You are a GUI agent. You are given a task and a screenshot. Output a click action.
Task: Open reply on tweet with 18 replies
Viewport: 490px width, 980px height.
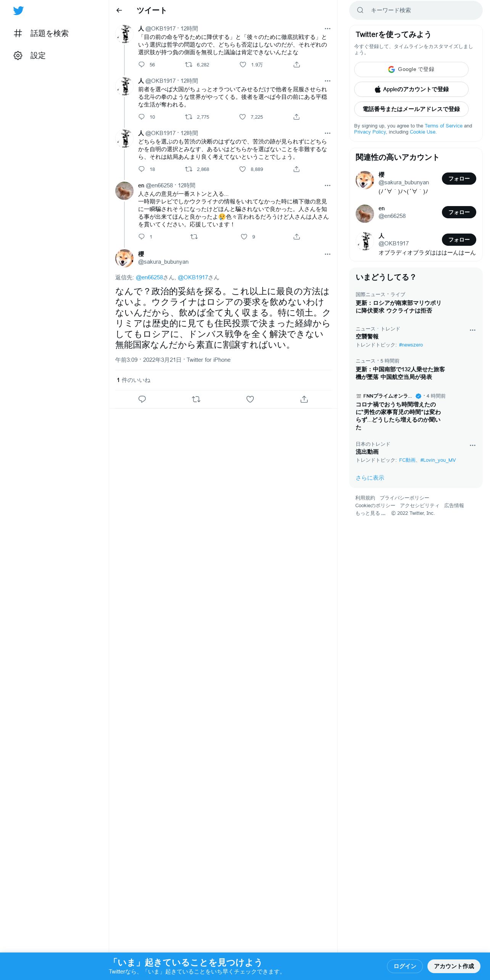142,169
